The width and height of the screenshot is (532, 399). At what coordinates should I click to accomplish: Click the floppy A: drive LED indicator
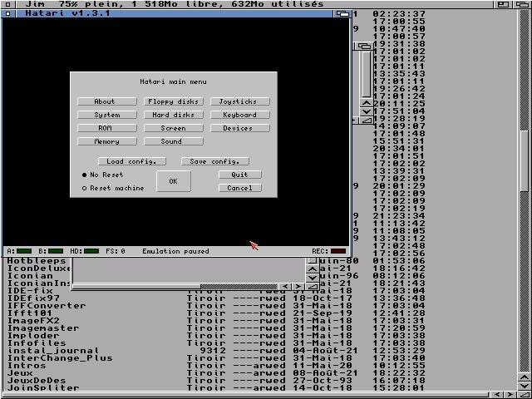point(24,251)
